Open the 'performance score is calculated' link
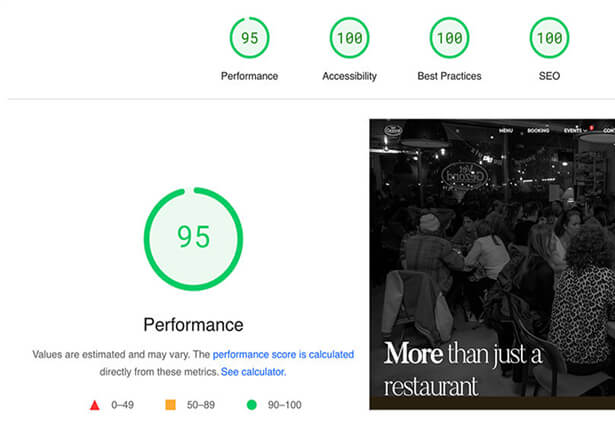 coord(283,354)
